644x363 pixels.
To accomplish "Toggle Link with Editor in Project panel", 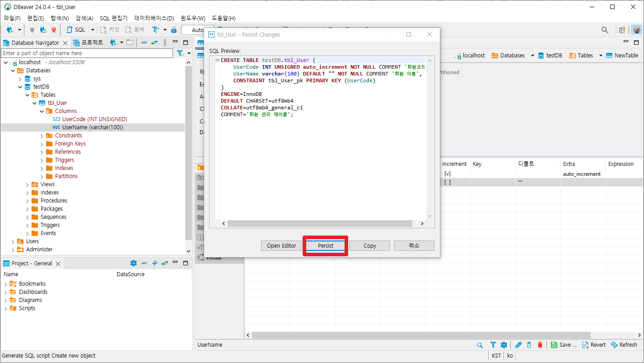I will click(x=165, y=263).
